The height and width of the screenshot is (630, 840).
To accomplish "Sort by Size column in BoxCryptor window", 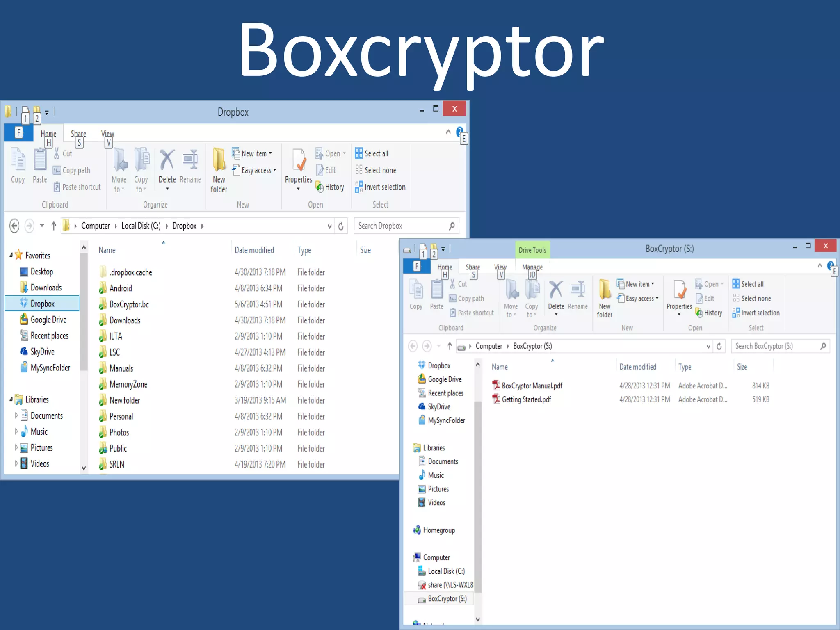I will (x=742, y=367).
